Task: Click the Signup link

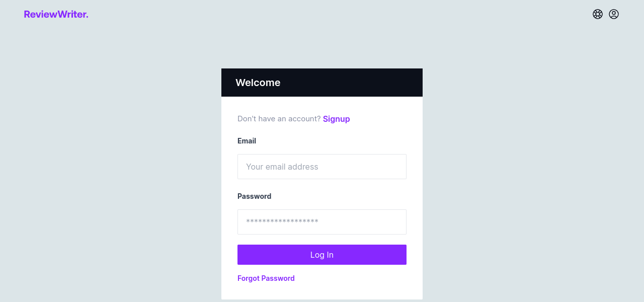Action: [336, 119]
